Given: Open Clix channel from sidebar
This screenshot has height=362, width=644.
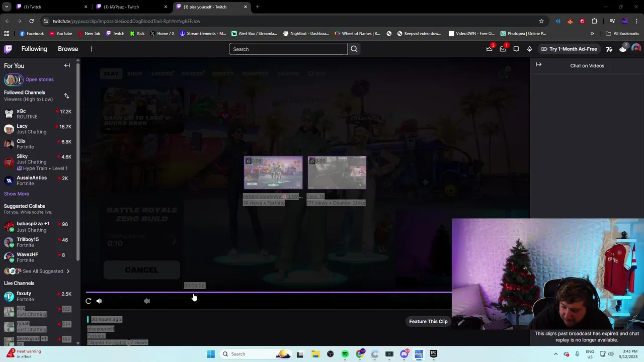Looking at the screenshot, I should tap(38, 144).
